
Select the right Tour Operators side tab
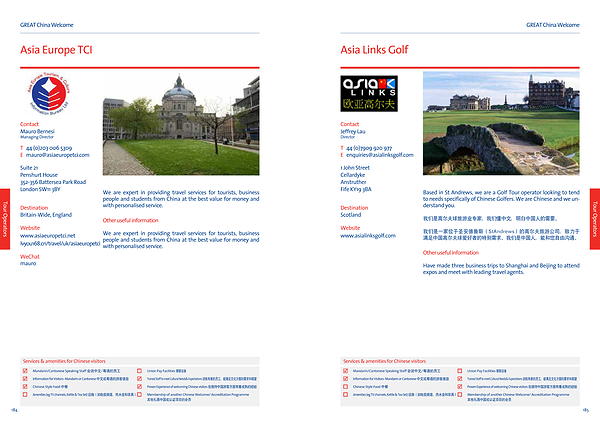[x=594, y=213]
